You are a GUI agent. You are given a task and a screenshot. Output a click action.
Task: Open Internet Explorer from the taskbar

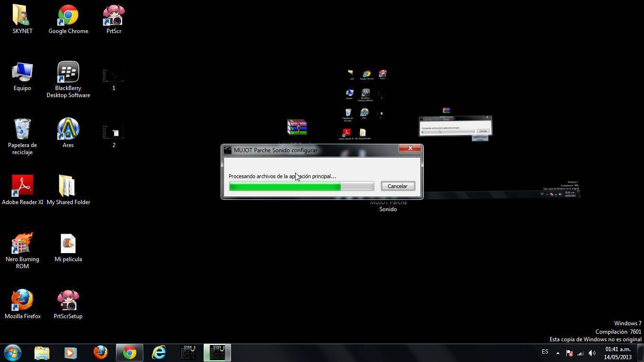[159, 353]
